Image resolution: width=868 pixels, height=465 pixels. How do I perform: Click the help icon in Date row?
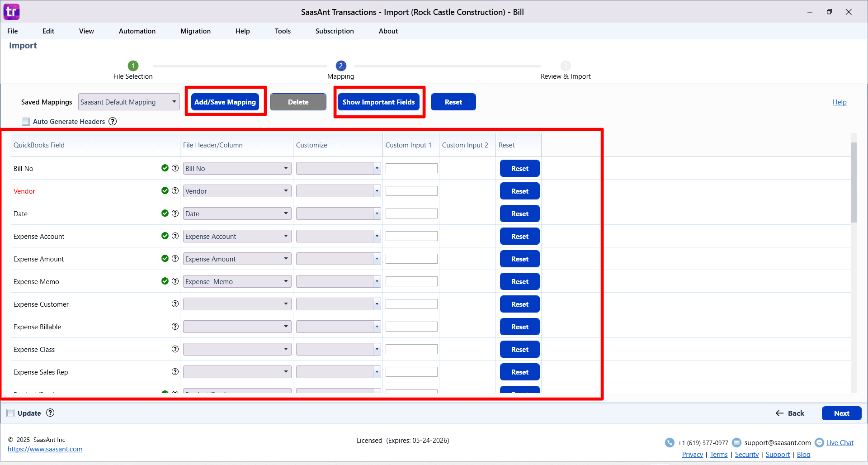pos(175,214)
